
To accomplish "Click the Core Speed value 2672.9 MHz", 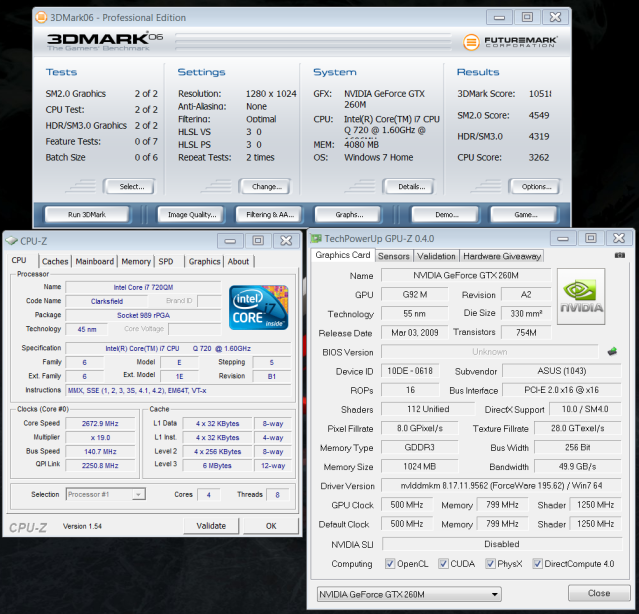I will tap(100, 423).
